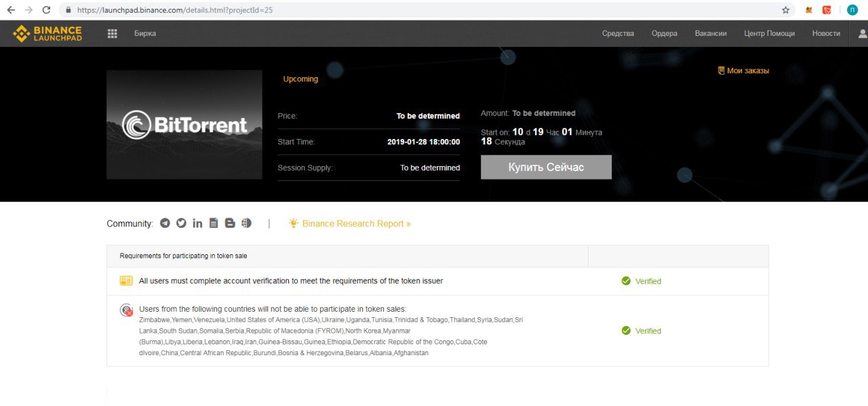The height and width of the screenshot is (406, 868).
Task: Open the user account icon in header
Action: click(863, 33)
